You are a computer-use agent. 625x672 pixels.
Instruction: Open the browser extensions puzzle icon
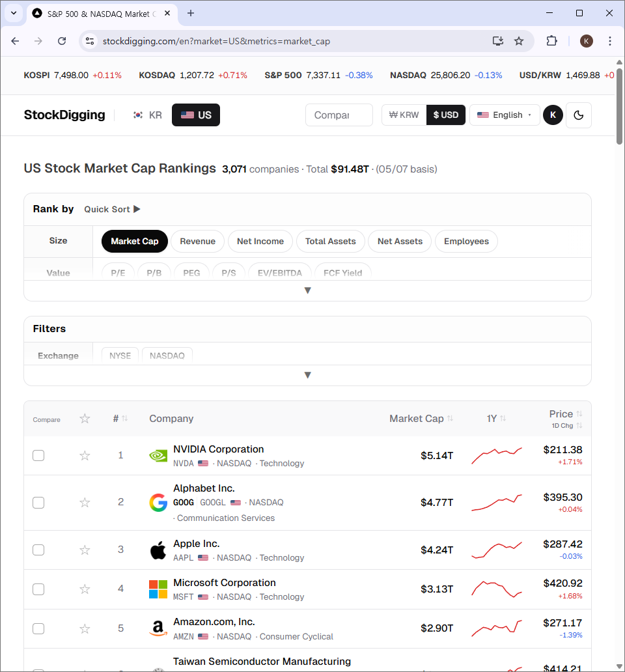pos(551,41)
